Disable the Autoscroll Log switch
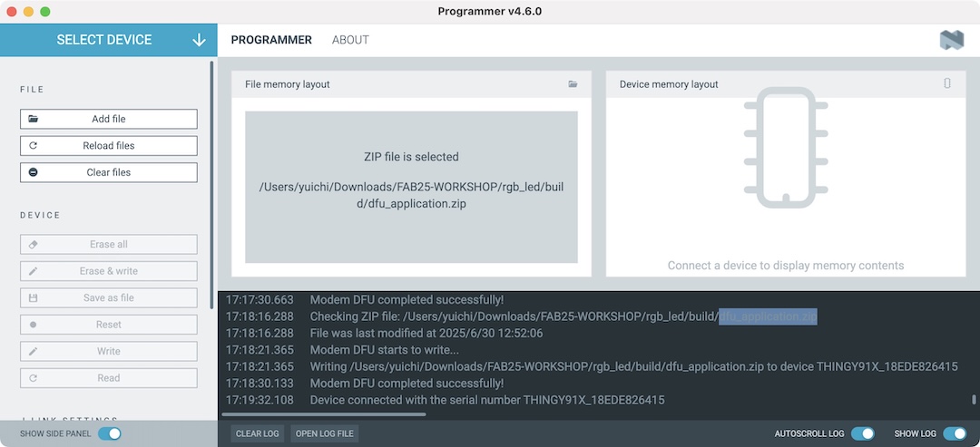980x447 pixels. click(862, 433)
